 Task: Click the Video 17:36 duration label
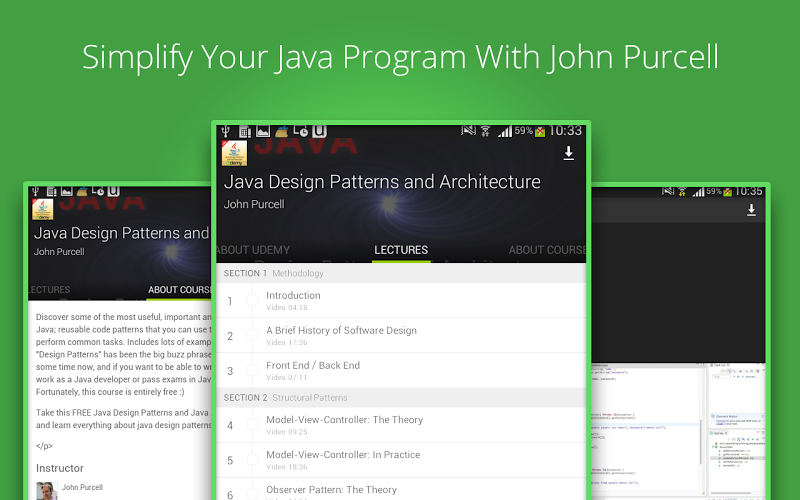pyautogui.click(x=286, y=342)
